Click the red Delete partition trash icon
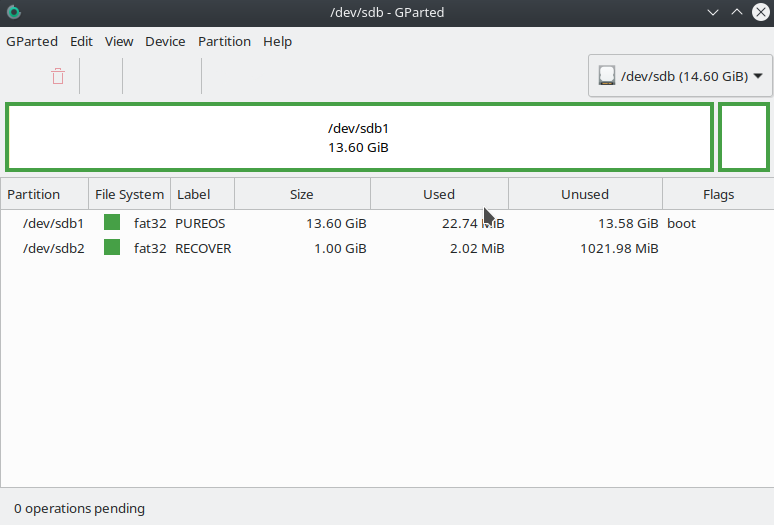This screenshot has width=774, height=525. click(x=58, y=76)
